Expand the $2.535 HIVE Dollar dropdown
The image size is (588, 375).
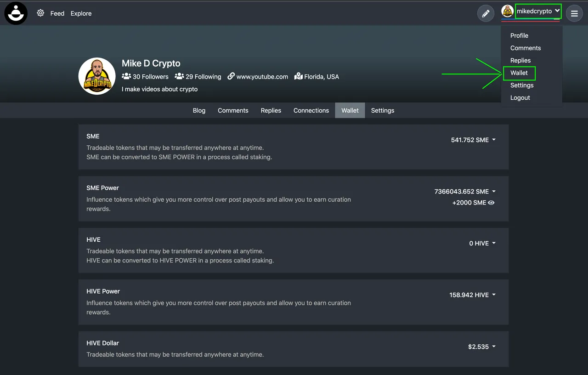pyautogui.click(x=482, y=347)
